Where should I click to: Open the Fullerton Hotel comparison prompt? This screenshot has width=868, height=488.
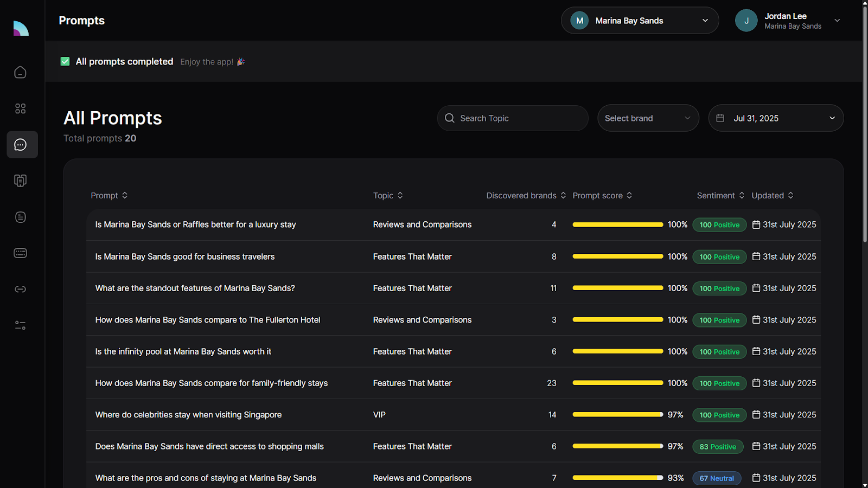pyautogui.click(x=208, y=320)
